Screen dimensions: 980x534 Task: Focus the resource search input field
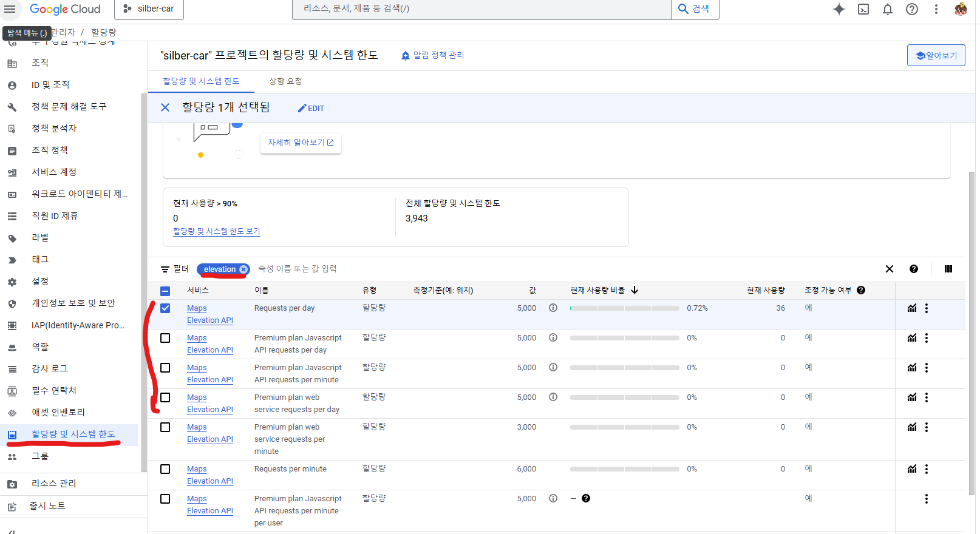point(481,9)
